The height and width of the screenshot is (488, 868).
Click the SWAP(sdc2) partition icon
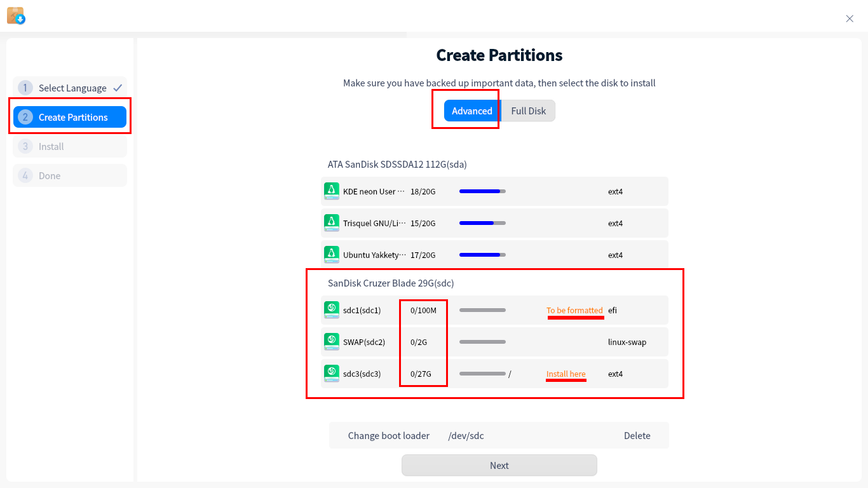point(331,341)
